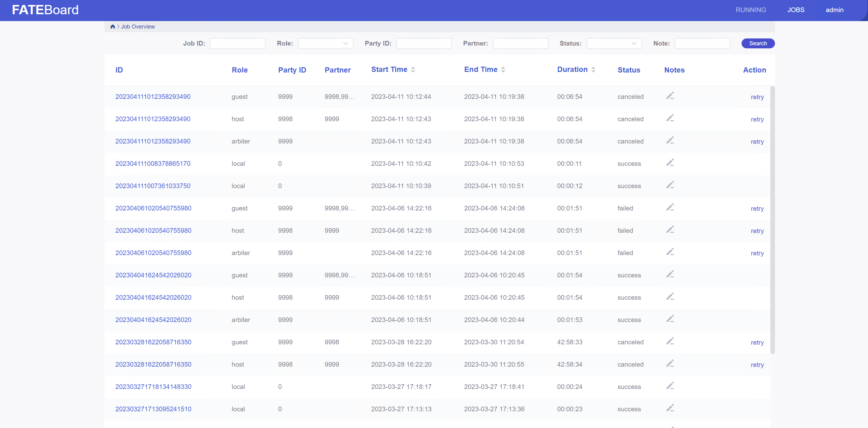Click the Search button
Screen dimensions: 868x428
[758, 43]
